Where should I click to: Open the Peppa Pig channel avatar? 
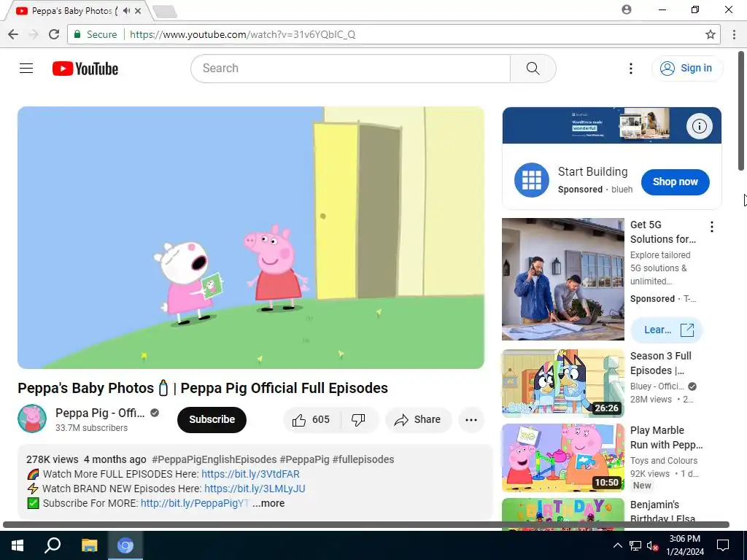32,419
